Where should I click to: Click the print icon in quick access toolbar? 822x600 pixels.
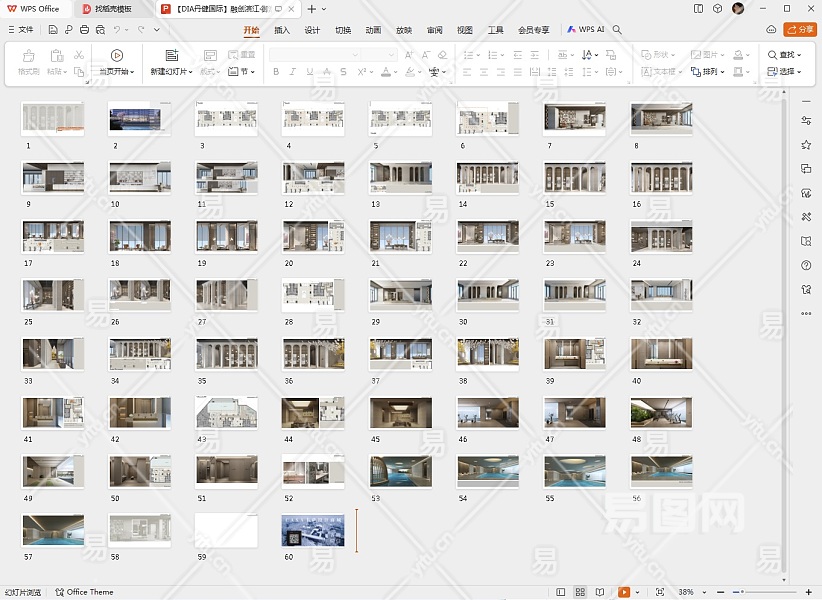84,30
